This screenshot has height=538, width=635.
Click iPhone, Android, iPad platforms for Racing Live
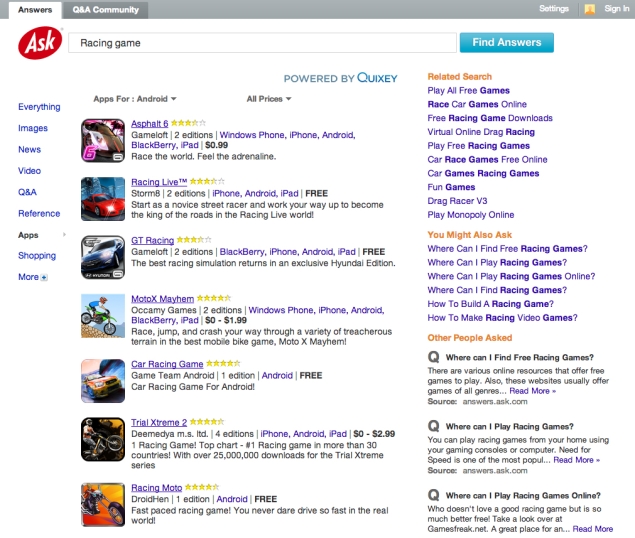click(255, 193)
